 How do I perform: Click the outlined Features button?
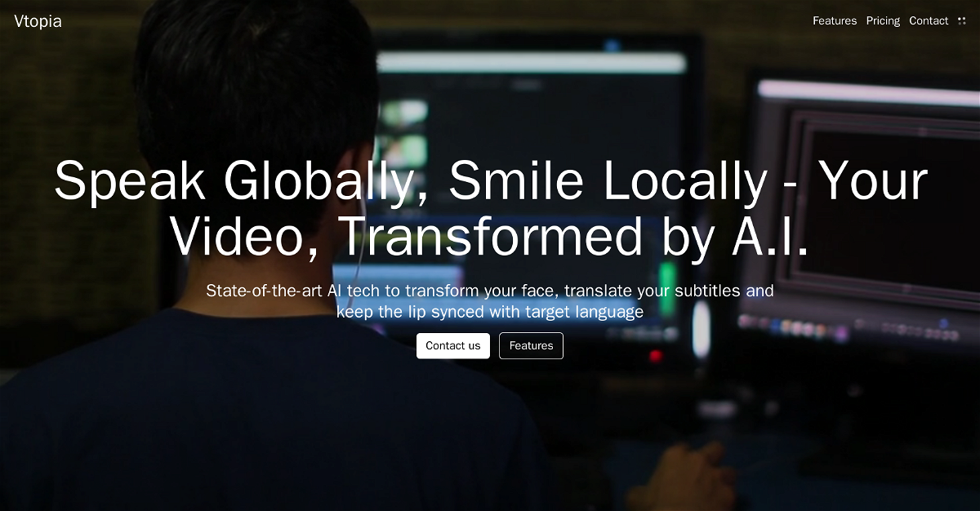(x=531, y=345)
